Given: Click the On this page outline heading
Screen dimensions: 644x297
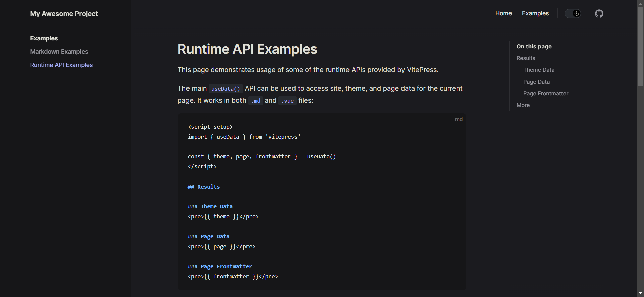Looking at the screenshot, I should click(x=534, y=46).
